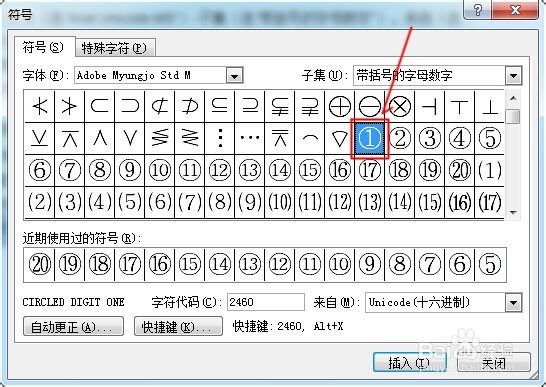Choose ⑨ from recently used symbols row
The width and height of the screenshot is (546, 387).
[x=369, y=264]
